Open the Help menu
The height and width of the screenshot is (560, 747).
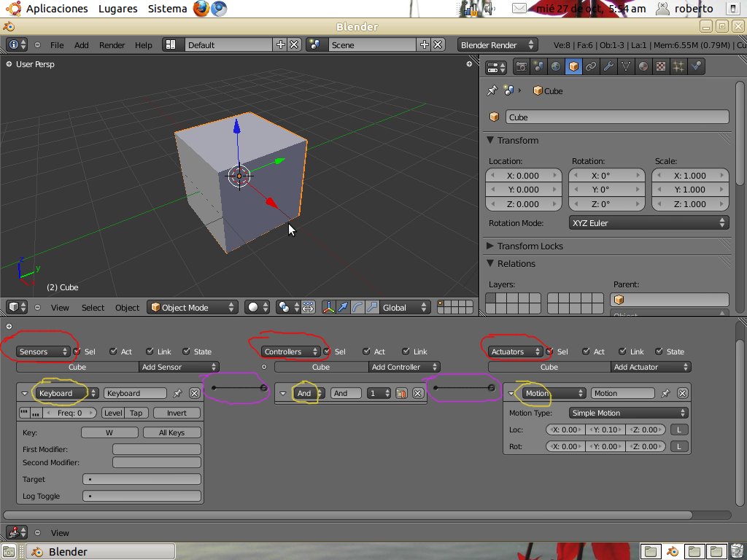tap(144, 44)
